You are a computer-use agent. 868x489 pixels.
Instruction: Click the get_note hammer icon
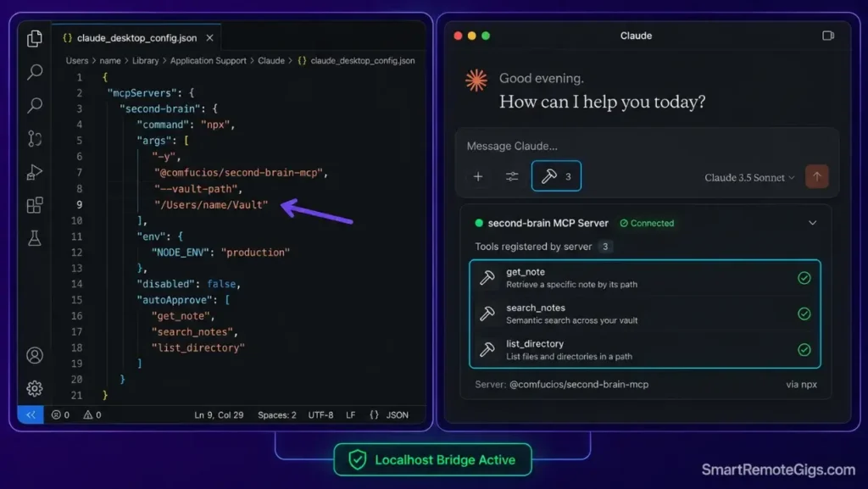(x=487, y=278)
